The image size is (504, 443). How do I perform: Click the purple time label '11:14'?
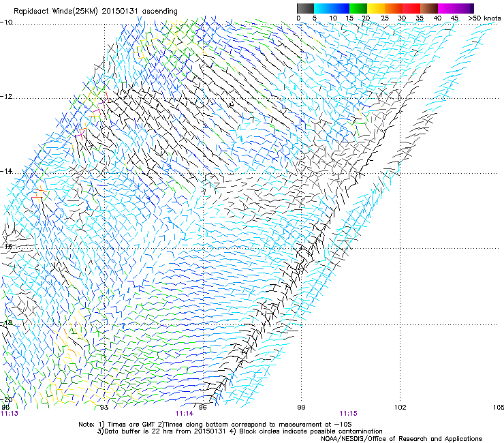184,414
